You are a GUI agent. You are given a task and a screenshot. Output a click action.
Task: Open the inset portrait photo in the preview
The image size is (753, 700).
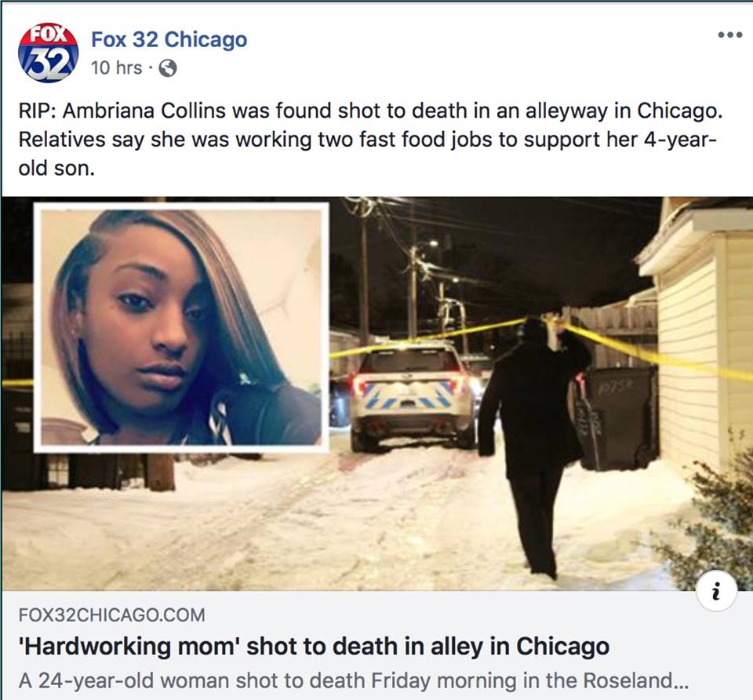pyautogui.click(x=181, y=327)
